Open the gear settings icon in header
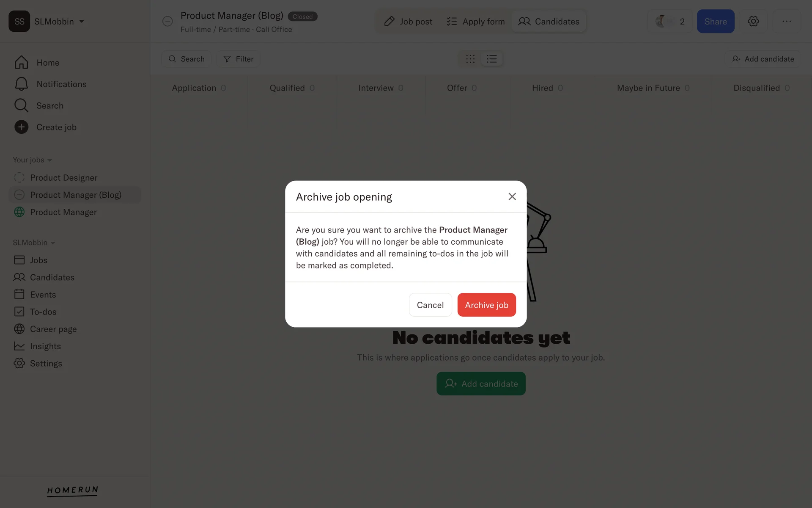This screenshot has height=508, width=812. 753,21
